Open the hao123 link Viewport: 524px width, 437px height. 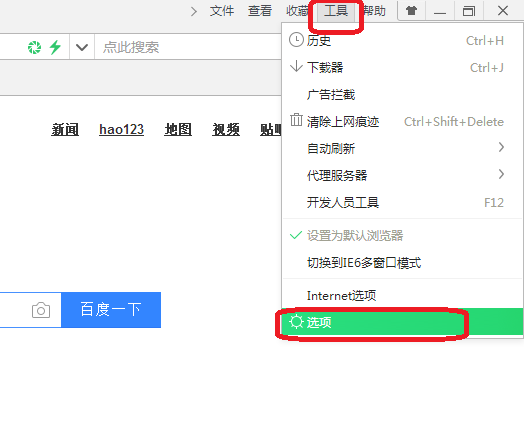click(x=121, y=129)
